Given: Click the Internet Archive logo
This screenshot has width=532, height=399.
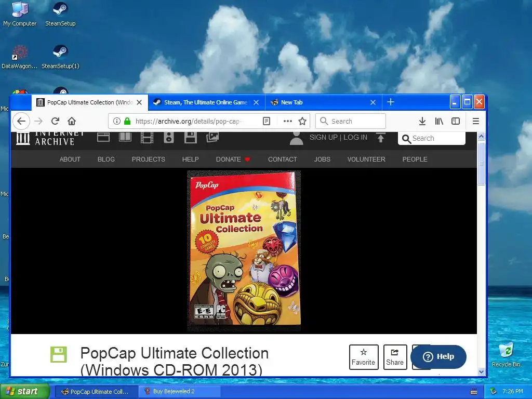Looking at the screenshot, I should 49,138.
